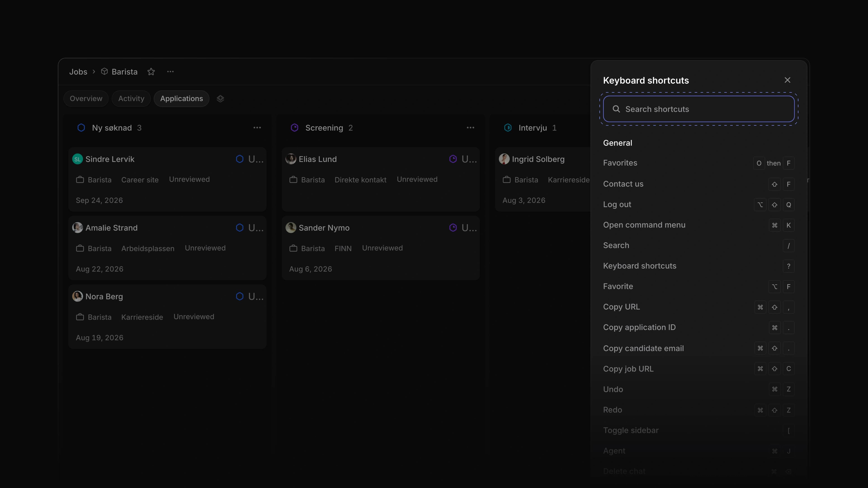The width and height of the screenshot is (868, 488).
Task: Click the Copy URL shortcut row
Action: (698, 307)
